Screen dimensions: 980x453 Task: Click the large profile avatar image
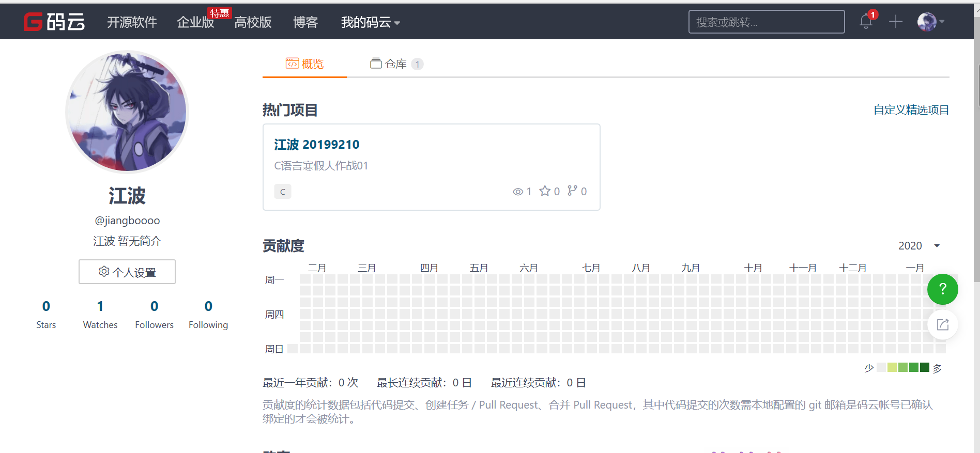(x=127, y=112)
